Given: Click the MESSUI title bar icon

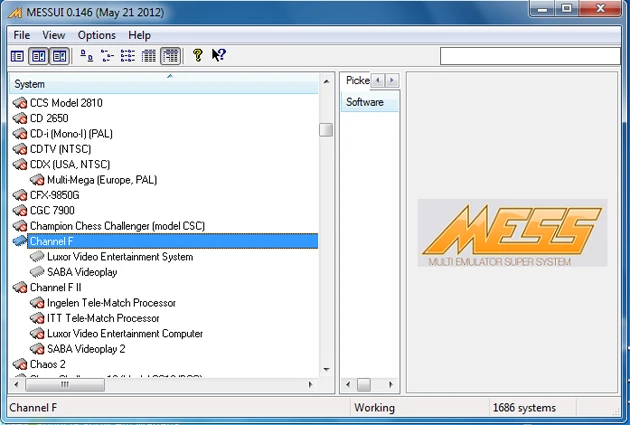Looking at the screenshot, I should (15, 12).
